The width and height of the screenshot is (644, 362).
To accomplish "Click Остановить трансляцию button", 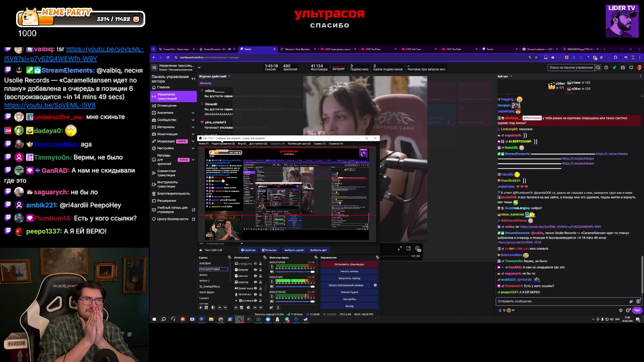I will pos(349,264).
